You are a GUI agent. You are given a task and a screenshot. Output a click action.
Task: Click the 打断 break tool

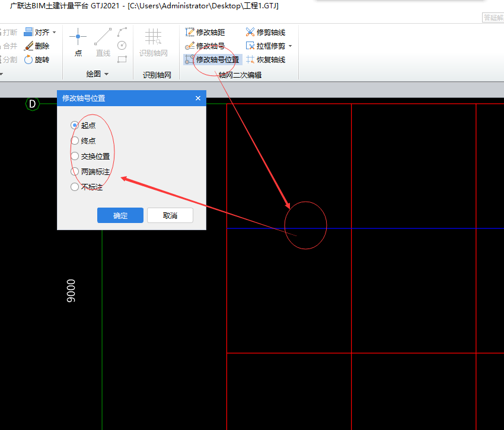(9, 32)
